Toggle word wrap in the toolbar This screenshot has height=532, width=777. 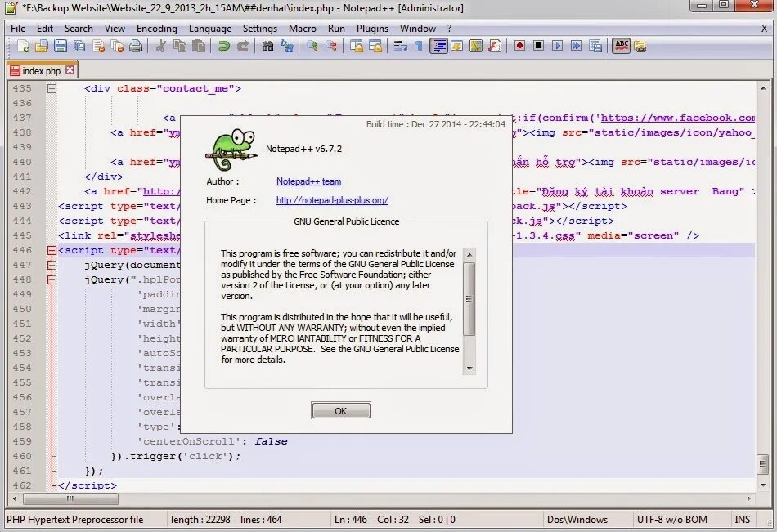click(401, 47)
